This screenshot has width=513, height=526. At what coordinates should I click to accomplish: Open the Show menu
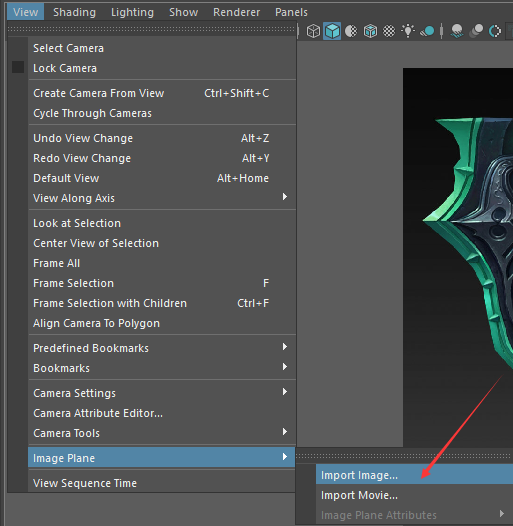(184, 12)
